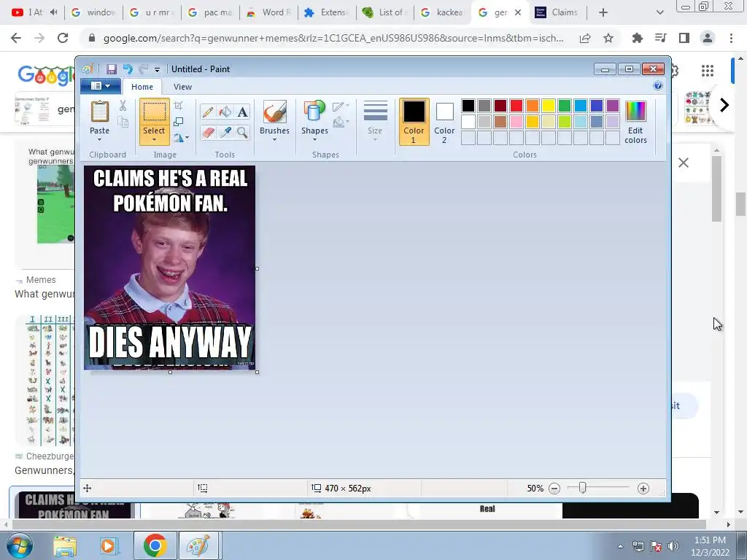This screenshot has height=560, width=747.
Task: Expand the Select options arrow
Action: [x=155, y=140]
